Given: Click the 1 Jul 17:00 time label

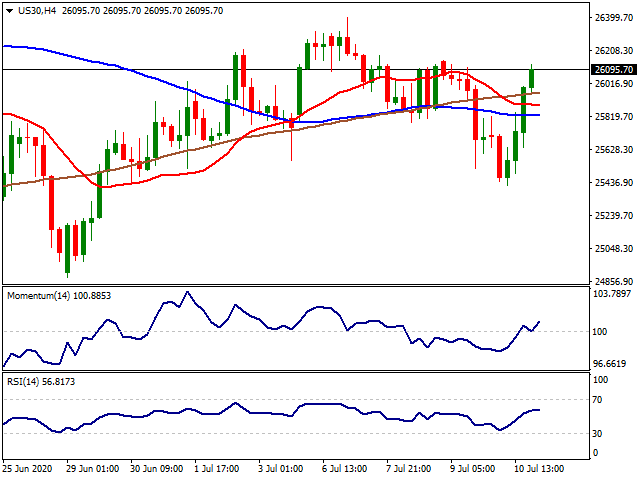Looking at the screenshot, I should pyautogui.click(x=217, y=469).
